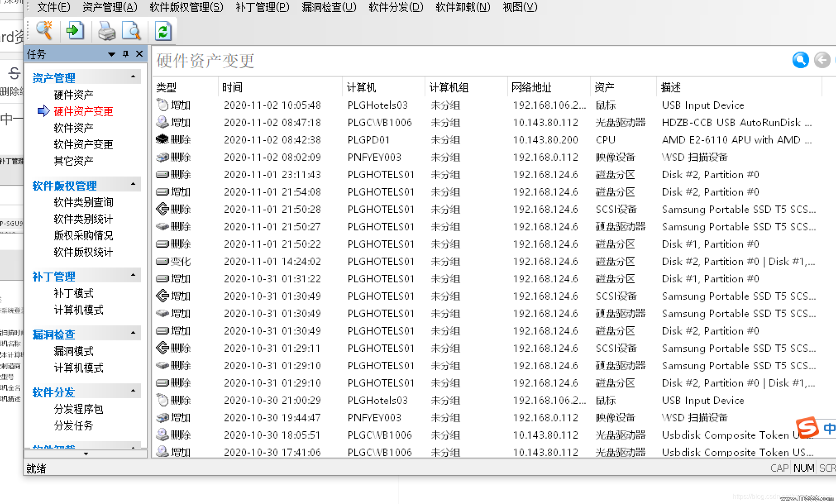Pin the 任务 panel with pushpin icon
Screen dimensions: 836x504
point(125,54)
